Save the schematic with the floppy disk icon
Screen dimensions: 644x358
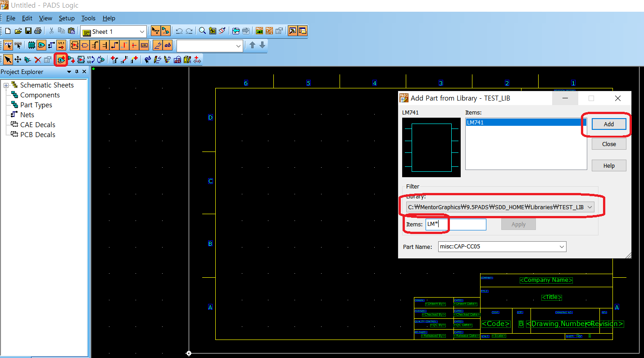28,31
